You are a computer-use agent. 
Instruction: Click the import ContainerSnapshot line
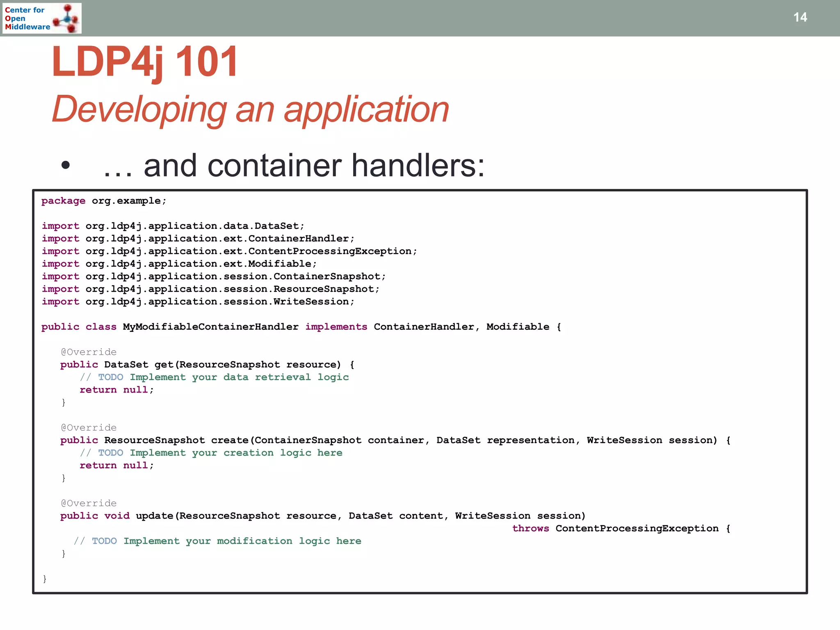213,276
